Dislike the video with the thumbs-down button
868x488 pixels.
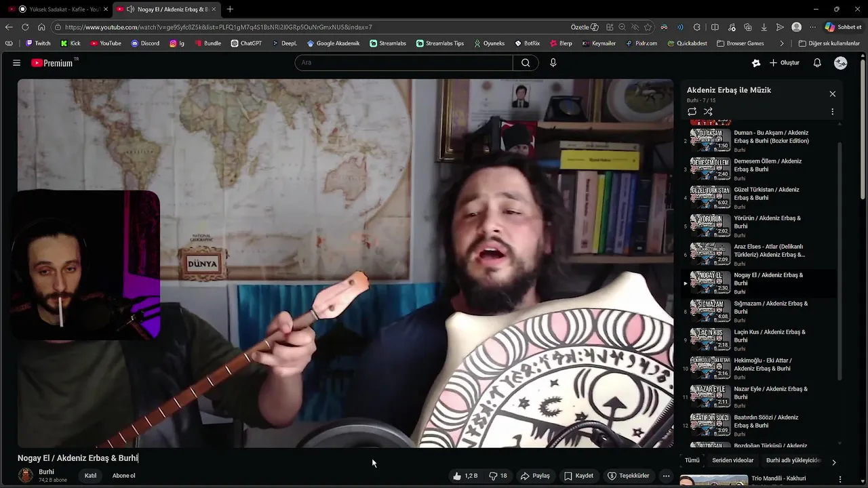[x=499, y=476]
